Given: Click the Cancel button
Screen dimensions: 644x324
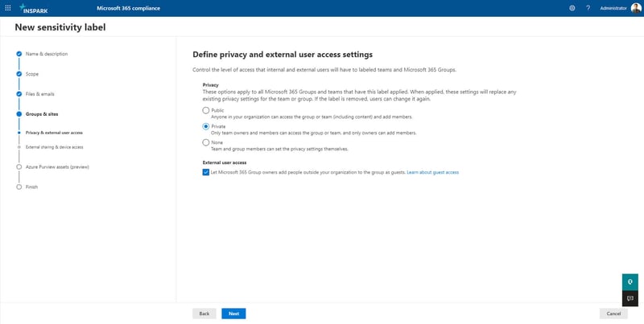Looking at the screenshot, I should click(x=613, y=314).
